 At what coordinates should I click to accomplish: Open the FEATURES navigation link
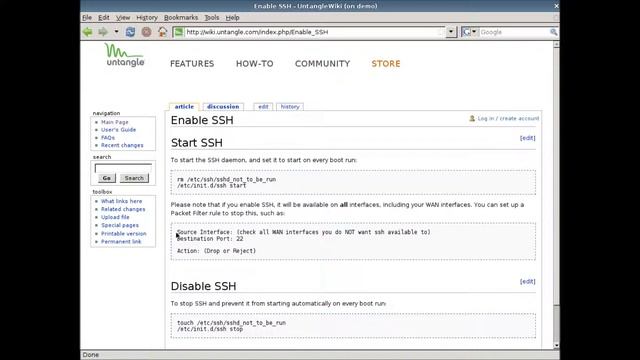tap(192, 64)
